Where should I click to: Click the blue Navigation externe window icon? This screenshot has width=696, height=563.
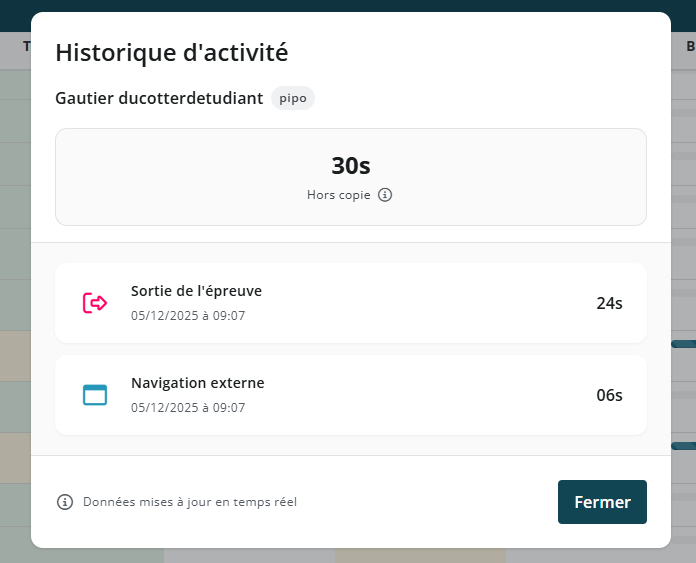pyautogui.click(x=94, y=395)
